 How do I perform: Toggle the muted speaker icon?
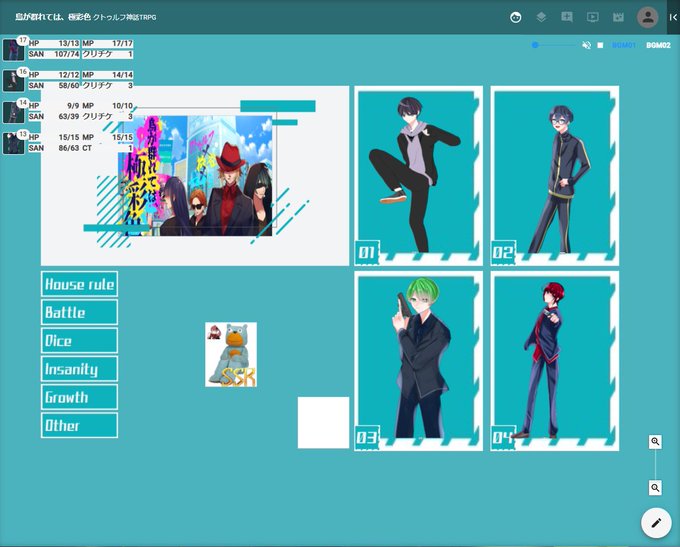(x=586, y=45)
